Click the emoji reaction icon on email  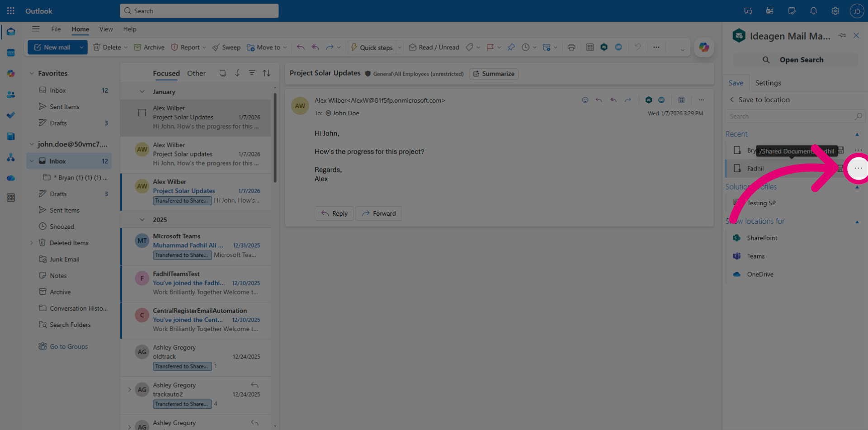(x=585, y=100)
